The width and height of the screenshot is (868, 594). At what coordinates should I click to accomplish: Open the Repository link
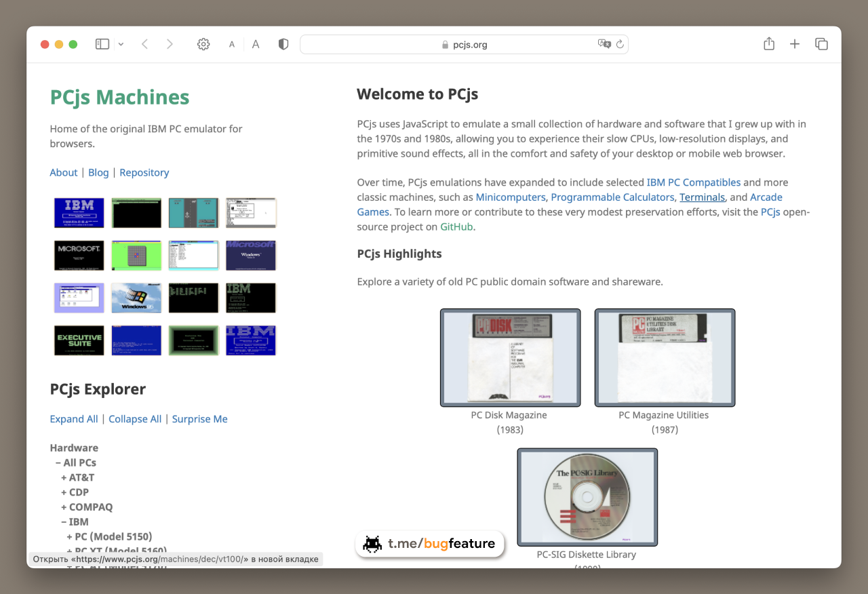(144, 172)
